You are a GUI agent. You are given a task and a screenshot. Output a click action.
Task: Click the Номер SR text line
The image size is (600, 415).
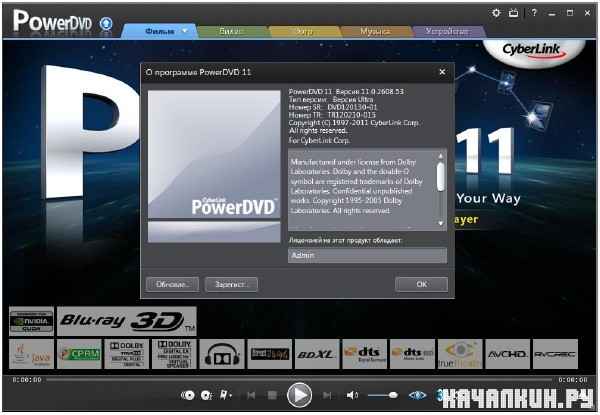click(x=333, y=107)
